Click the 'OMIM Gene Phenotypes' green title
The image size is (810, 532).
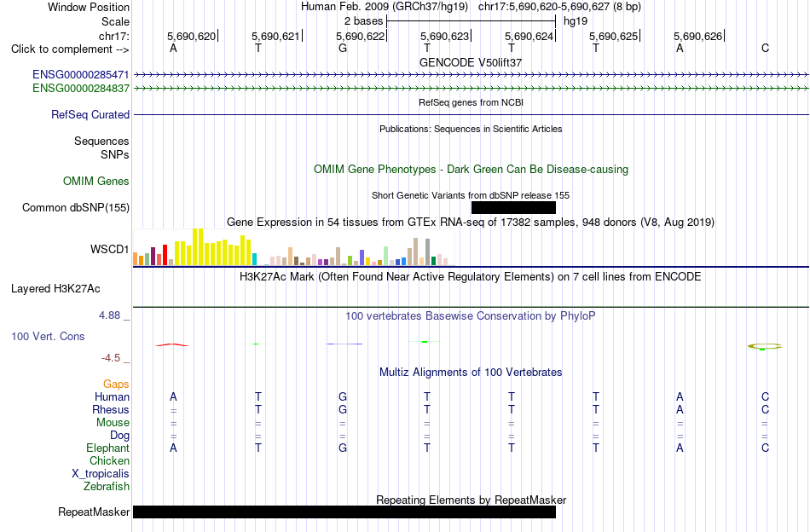[x=471, y=170]
